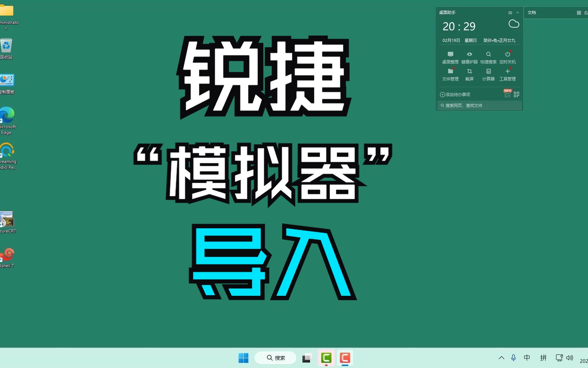
Task: Click the lunar date 癸卯•兔•正月廿九
Action: (x=499, y=40)
